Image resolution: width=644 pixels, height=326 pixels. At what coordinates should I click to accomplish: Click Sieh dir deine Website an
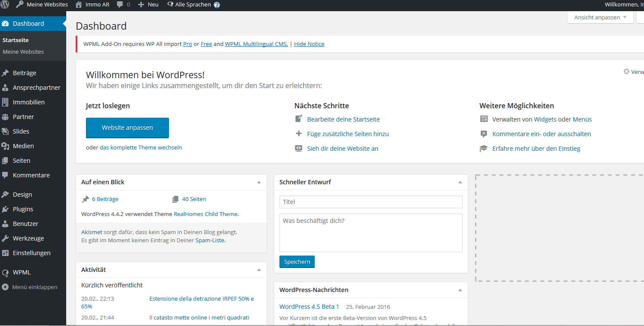click(x=343, y=149)
